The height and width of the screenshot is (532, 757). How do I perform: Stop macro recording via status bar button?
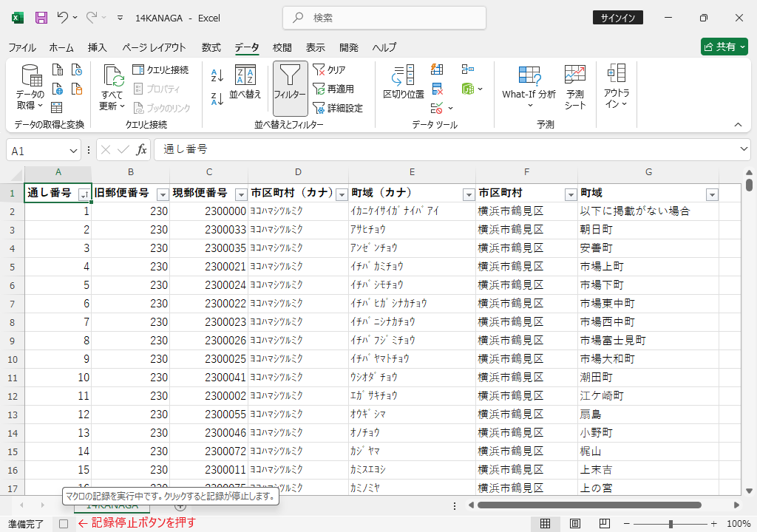pos(64,524)
